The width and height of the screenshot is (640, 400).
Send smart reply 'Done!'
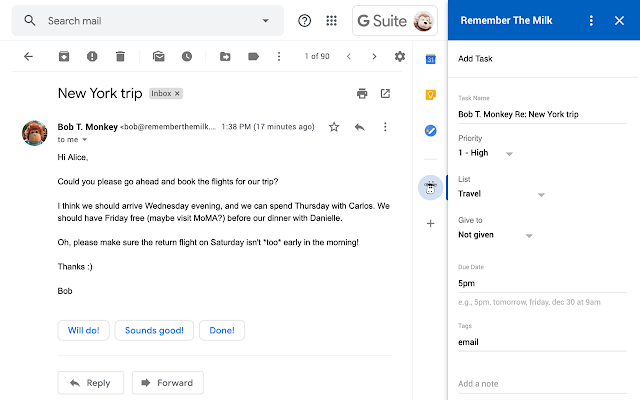click(222, 330)
